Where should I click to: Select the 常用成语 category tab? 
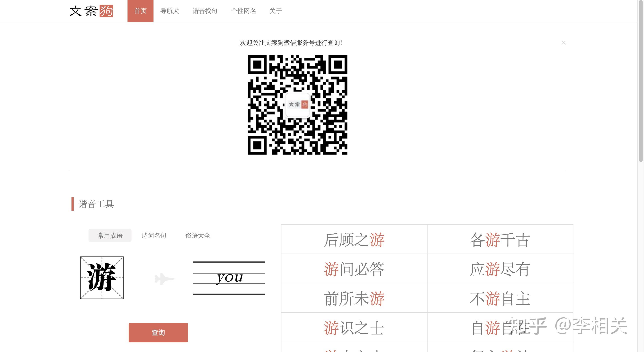point(110,235)
